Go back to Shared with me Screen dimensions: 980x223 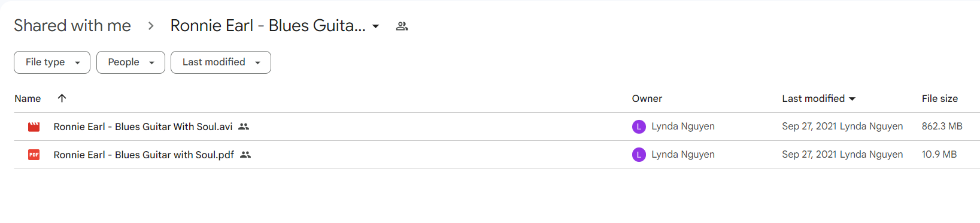point(72,26)
